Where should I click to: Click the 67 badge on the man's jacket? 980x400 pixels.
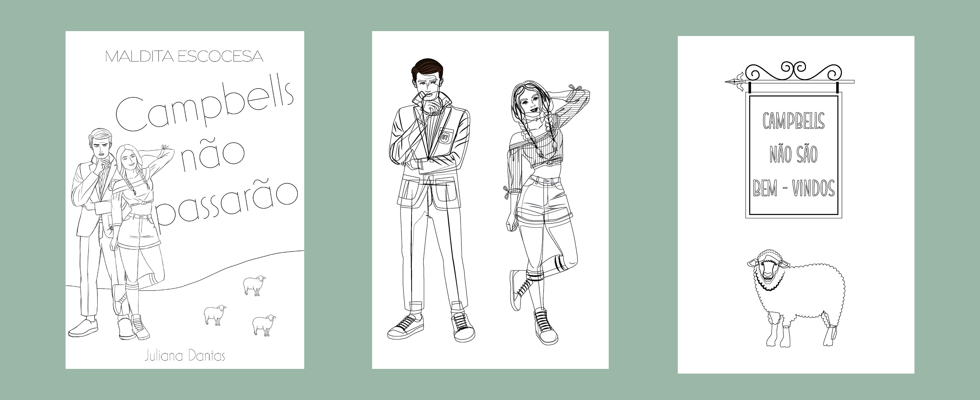[x=445, y=137]
